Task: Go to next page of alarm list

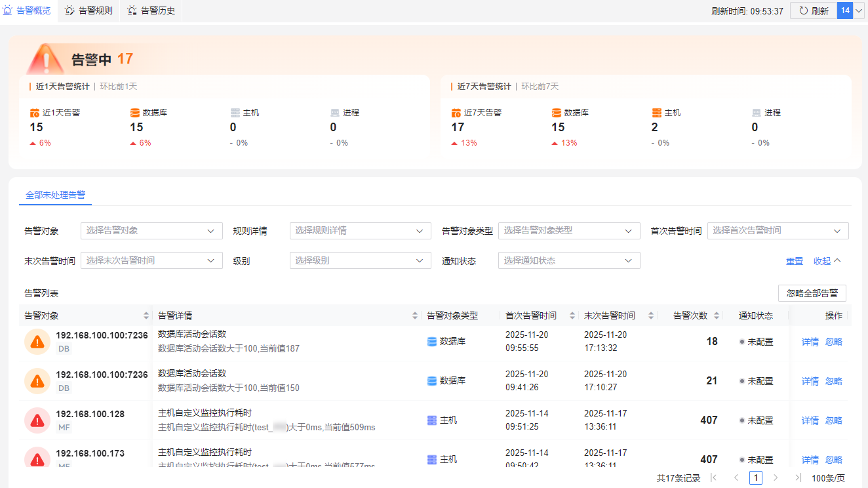Action: (776, 478)
